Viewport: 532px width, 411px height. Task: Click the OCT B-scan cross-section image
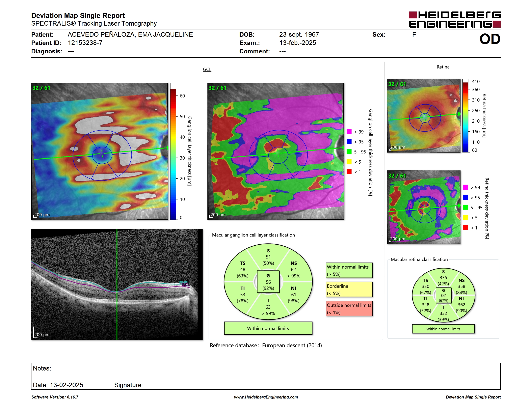117,284
